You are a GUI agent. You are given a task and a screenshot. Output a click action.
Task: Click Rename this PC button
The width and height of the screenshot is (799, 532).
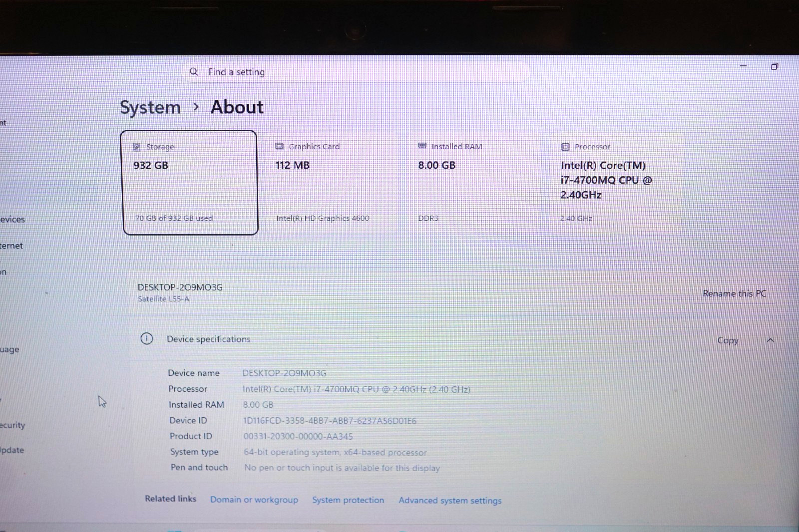[x=734, y=293]
